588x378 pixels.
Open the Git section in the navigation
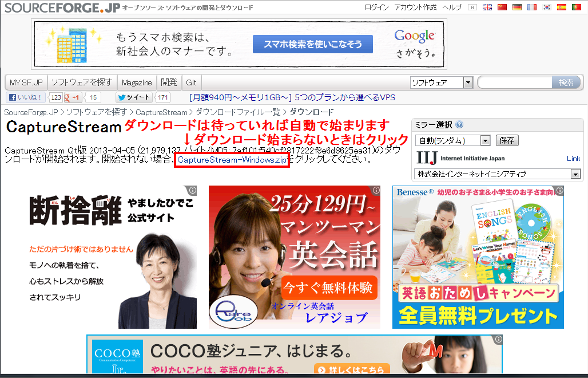(x=190, y=82)
